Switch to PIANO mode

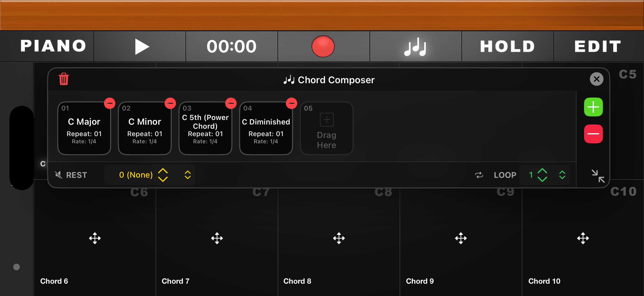point(53,46)
